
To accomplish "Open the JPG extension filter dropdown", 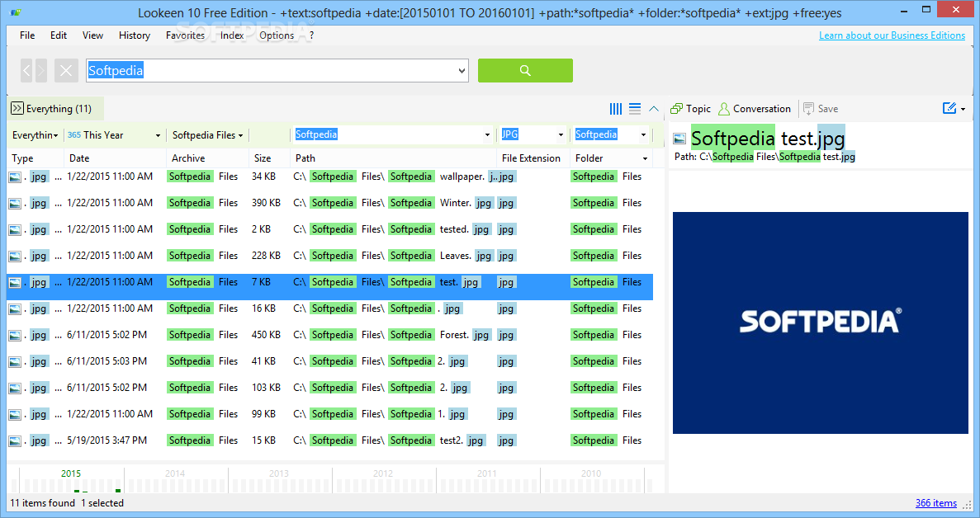I will 561,135.
